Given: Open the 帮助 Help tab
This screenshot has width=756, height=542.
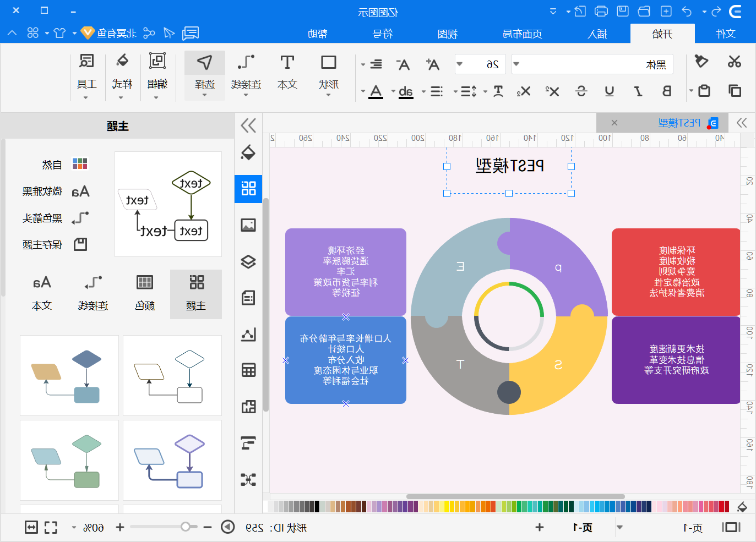Looking at the screenshot, I should (318, 34).
